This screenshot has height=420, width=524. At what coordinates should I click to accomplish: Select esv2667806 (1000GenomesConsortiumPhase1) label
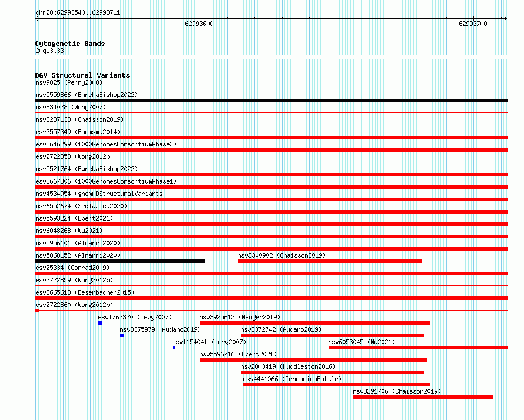106,181
